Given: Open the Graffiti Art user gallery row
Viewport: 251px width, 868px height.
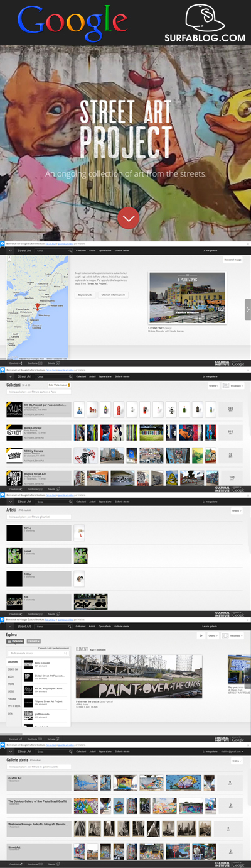Looking at the screenshot, I should (39, 783).
